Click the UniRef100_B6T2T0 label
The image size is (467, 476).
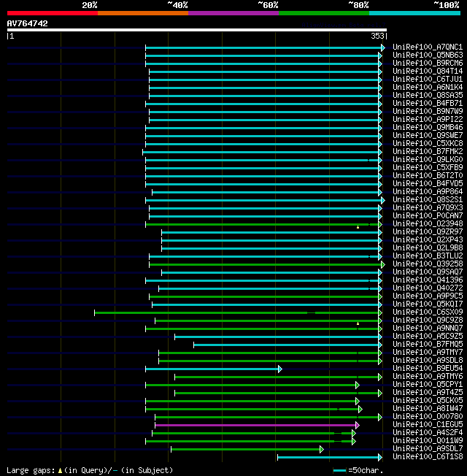coord(428,175)
